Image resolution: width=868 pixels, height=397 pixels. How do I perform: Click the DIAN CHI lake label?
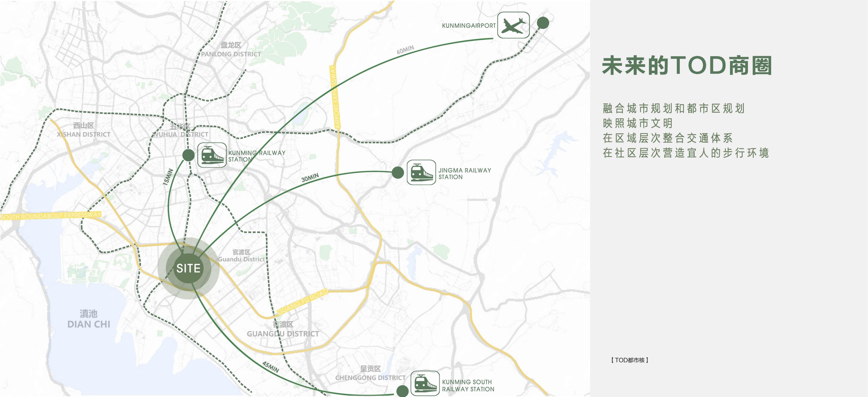(x=89, y=324)
